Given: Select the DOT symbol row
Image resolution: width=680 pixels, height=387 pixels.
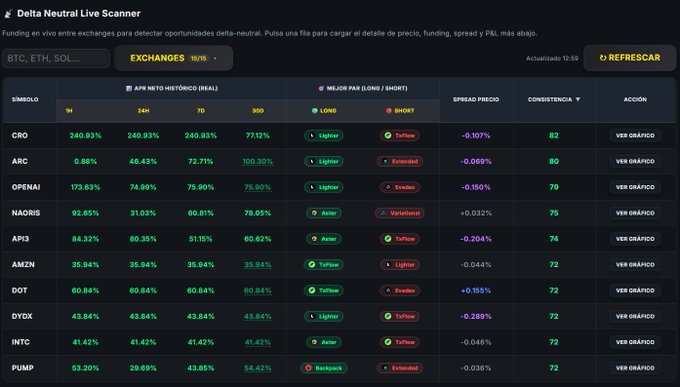Looking at the screenshot, I should click(x=339, y=290).
